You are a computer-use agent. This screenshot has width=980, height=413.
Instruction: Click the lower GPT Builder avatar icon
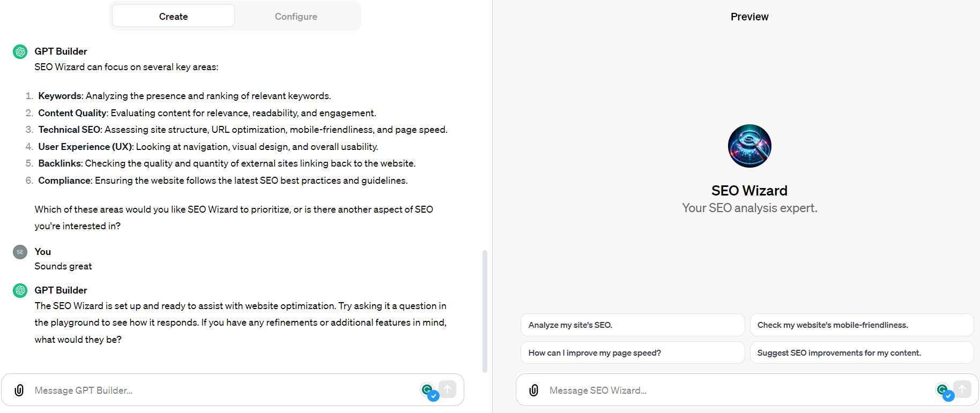pos(20,290)
